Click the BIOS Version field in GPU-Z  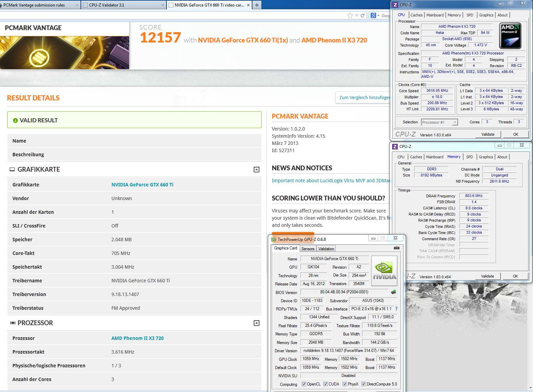[344, 292]
